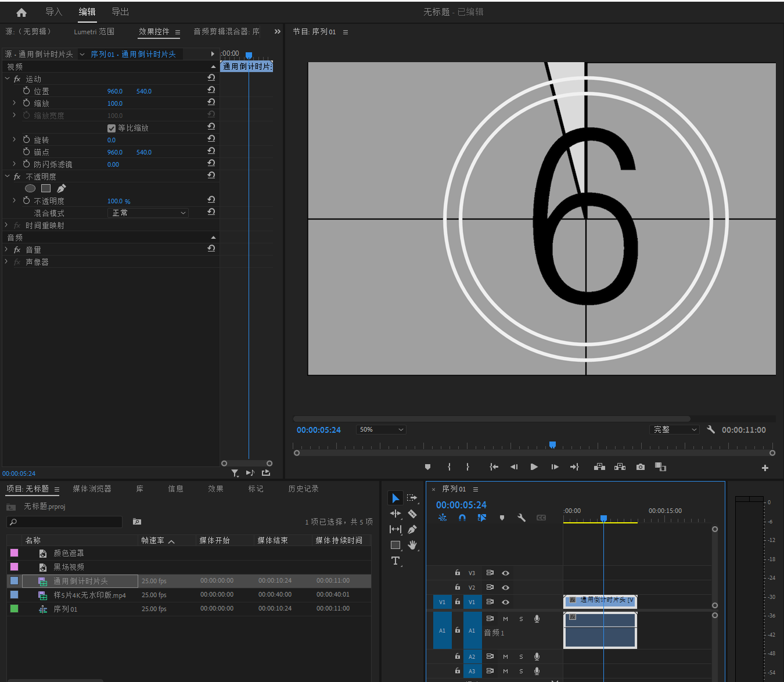The image size is (784, 682).
Task: Click the position X value 960.0
Action: [x=115, y=91]
